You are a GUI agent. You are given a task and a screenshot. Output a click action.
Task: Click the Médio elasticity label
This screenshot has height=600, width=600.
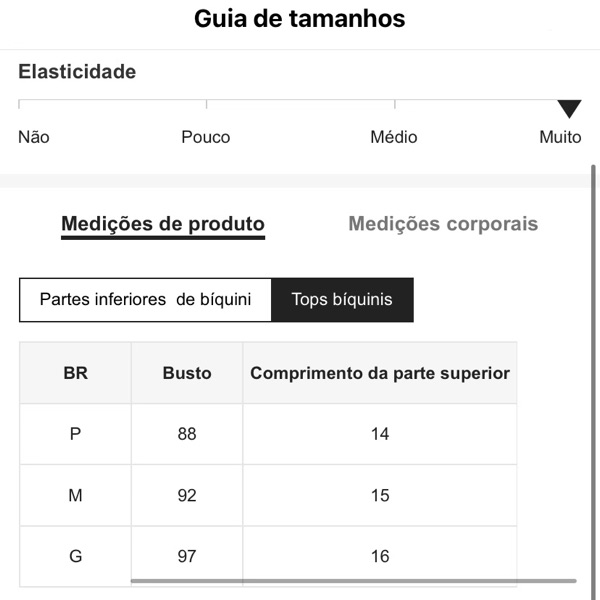[394, 137]
